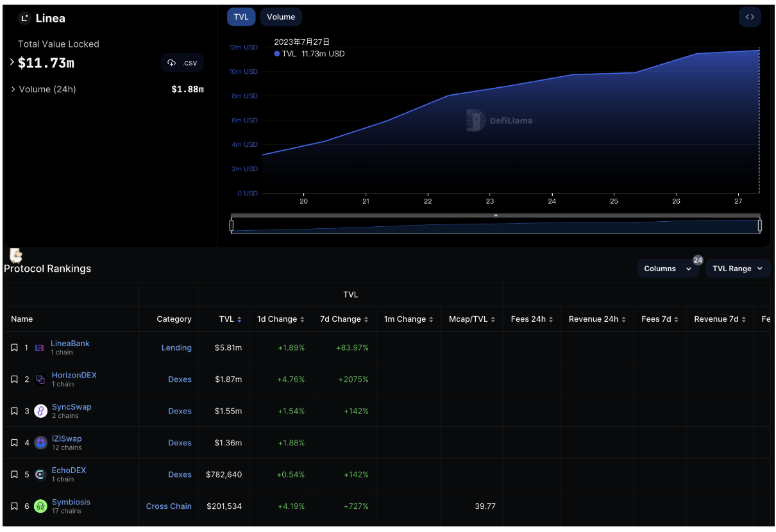Switch chart to TVL tab
This screenshot has height=532, width=776.
click(241, 17)
